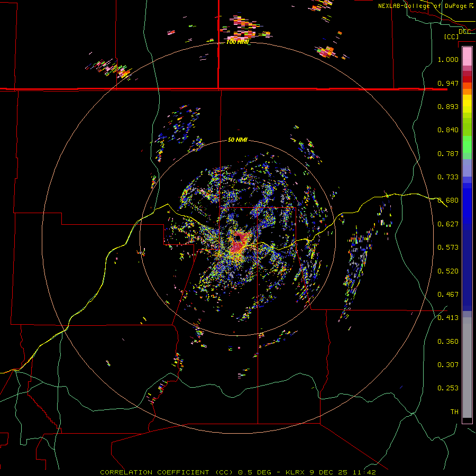Select the 0.733 scale value
The image size is (476, 476).
pyautogui.click(x=448, y=177)
